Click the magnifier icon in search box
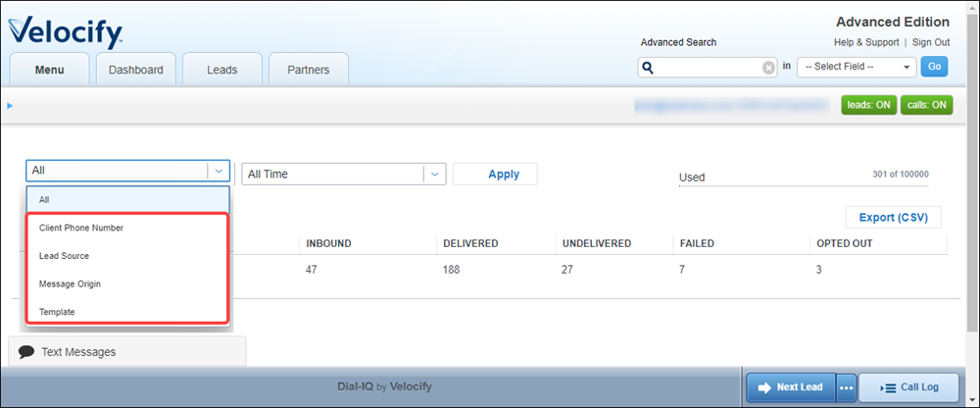This screenshot has width=980, height=408. tap(648, 67)
